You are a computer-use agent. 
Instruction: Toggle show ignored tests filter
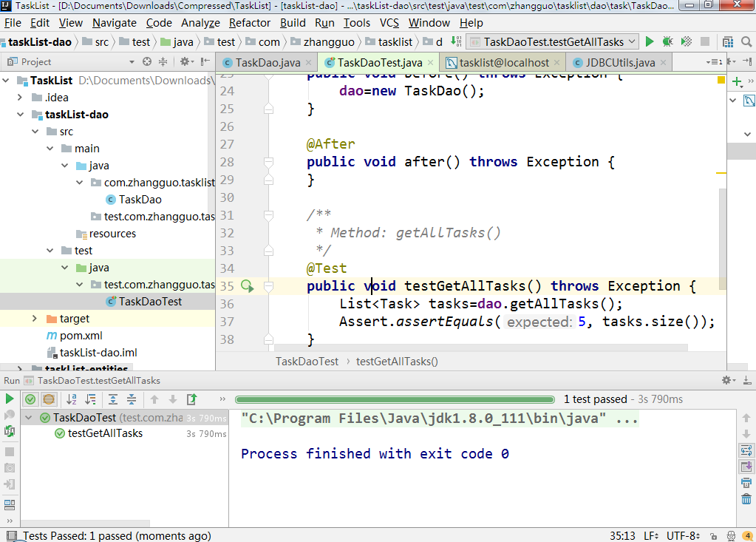coord(49,399)
